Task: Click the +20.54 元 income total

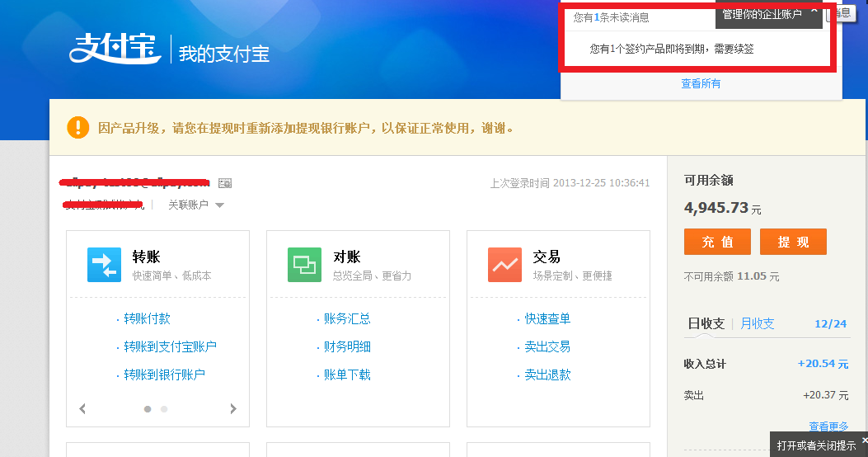Action: pyautogui.click(x=823, y=364)
